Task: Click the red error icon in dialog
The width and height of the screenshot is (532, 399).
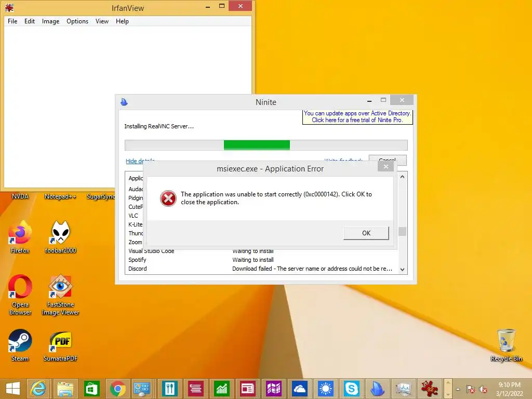Action: [x=168, y=198]
